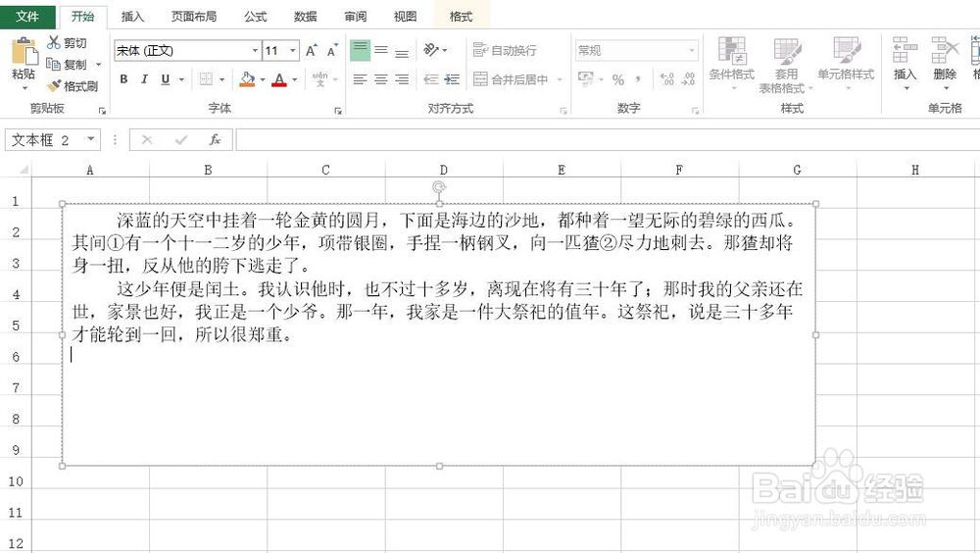Open Merge and Center dropdown arrow
The width and height of the screenshot is (980, 553).
(x=560, y=79)
